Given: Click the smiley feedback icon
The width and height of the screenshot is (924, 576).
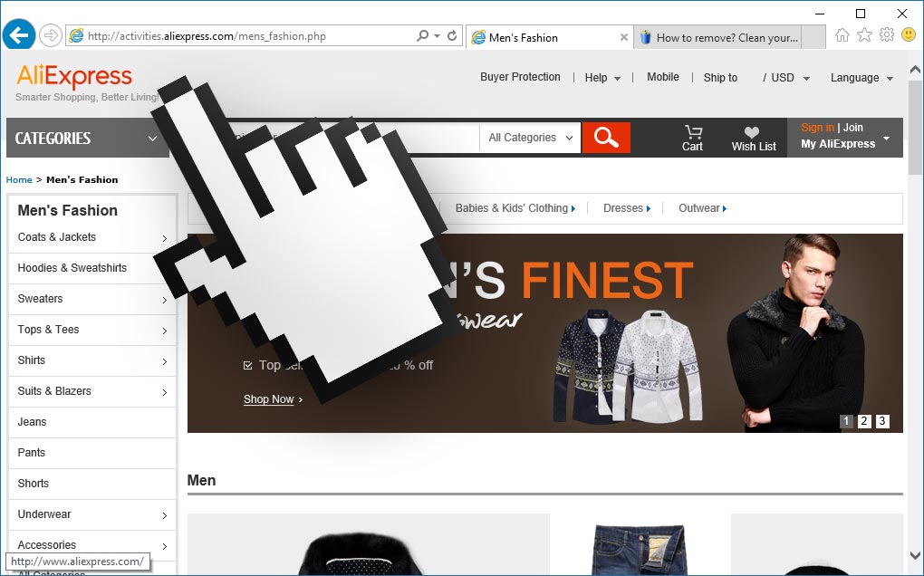Looking at the screenshot, I should click(x=909, y=34).
